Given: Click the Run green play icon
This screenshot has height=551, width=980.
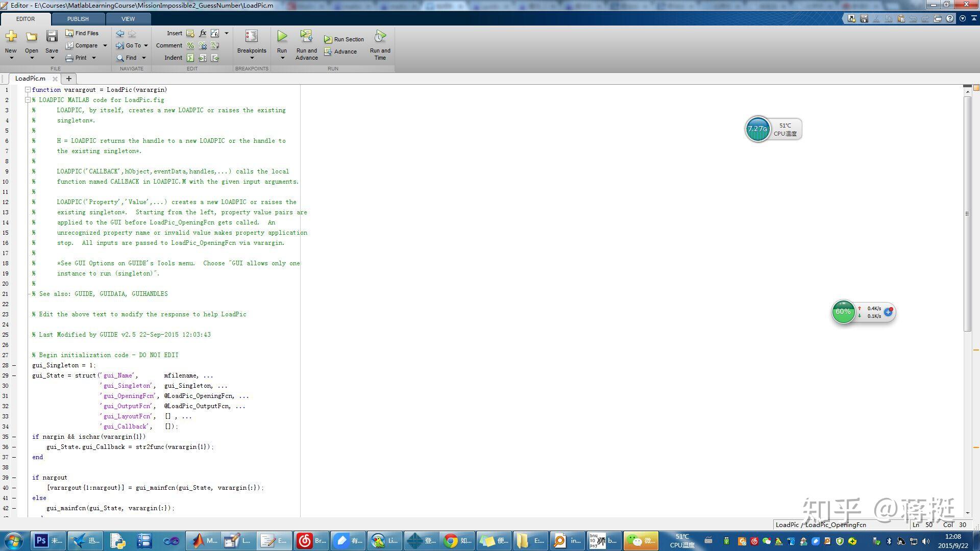Looking at the screenshot, I should (x=282, y=36).
